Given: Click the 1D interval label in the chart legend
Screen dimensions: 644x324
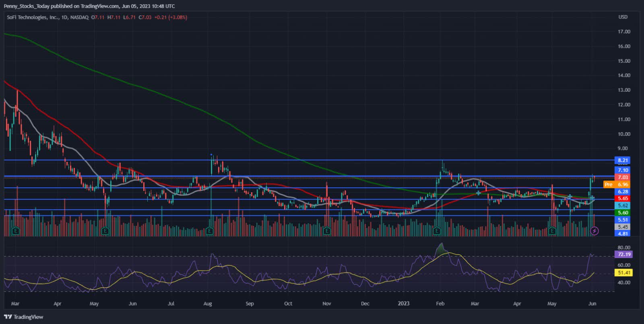Looking at the screenshot, I should click(65, 17).
